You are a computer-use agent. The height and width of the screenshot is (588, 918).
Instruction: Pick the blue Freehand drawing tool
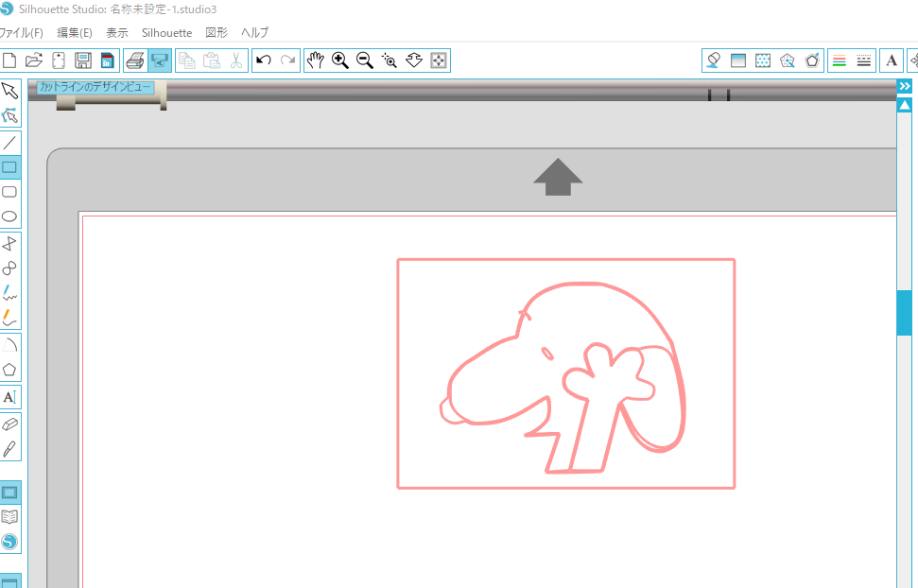coord(10,292)
